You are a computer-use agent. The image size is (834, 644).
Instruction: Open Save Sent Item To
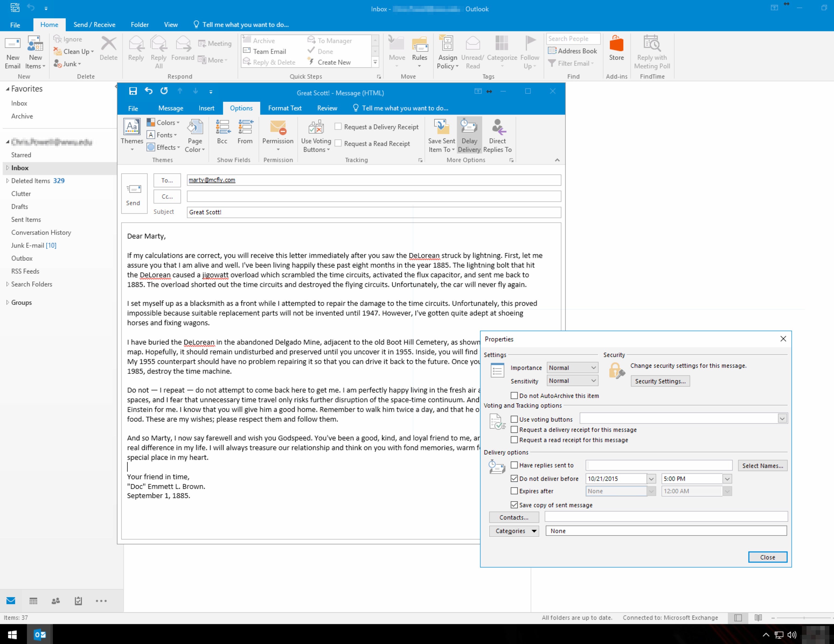point(442,135)
